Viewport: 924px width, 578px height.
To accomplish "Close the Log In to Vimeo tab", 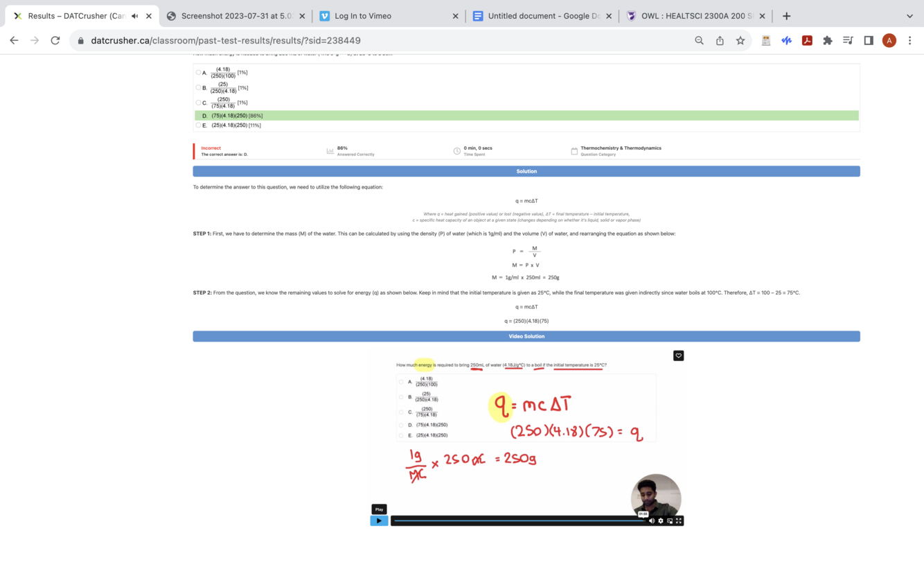I will pos(455,16).
